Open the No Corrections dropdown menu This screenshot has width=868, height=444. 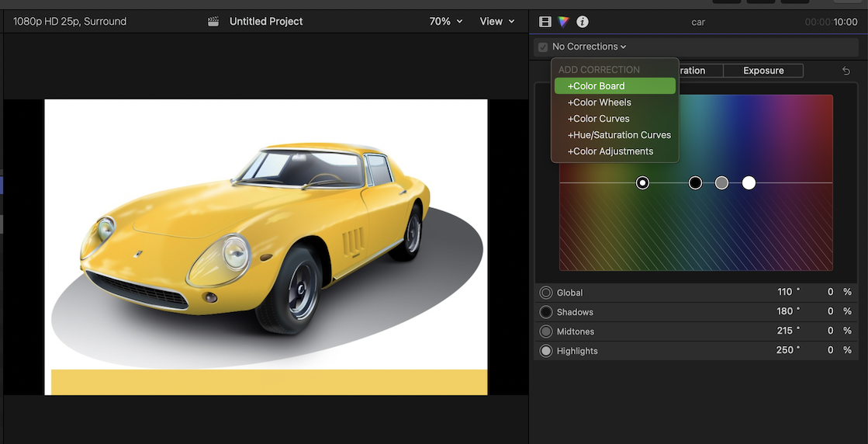click(x=590, y=47)
